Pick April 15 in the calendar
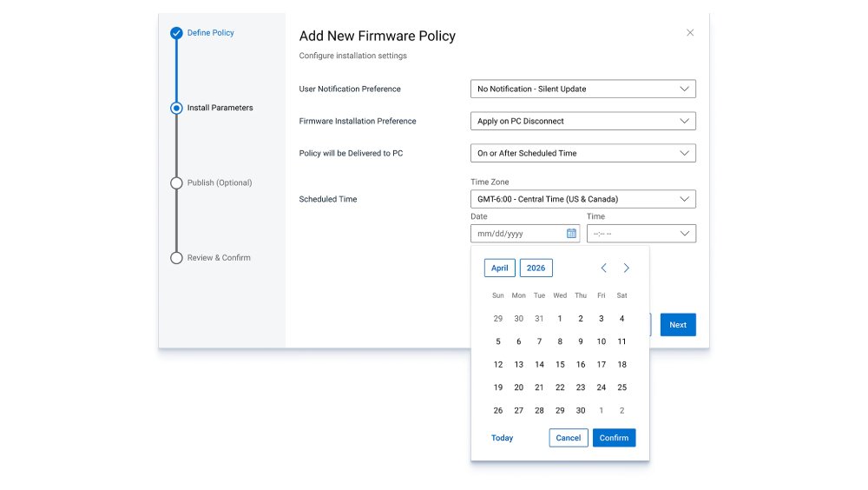 [560, 364]
